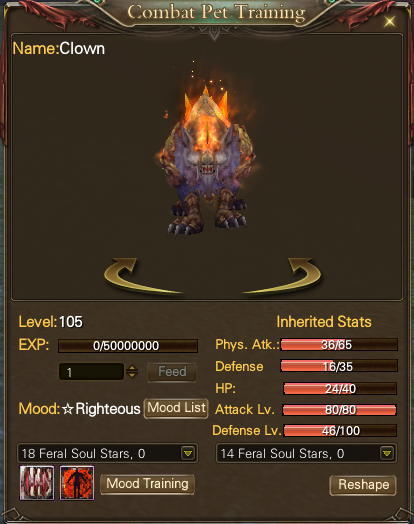Select the meat feed item icon
Screen dimensions: 414x524
37,483
